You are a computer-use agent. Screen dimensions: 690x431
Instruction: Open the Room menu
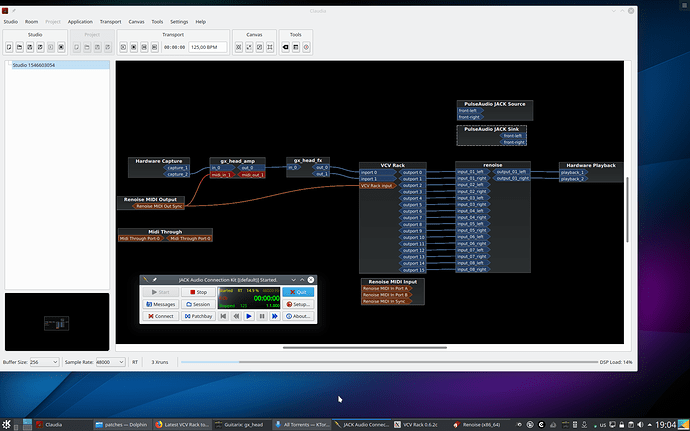pyautogui.click(x=31, y=22)
